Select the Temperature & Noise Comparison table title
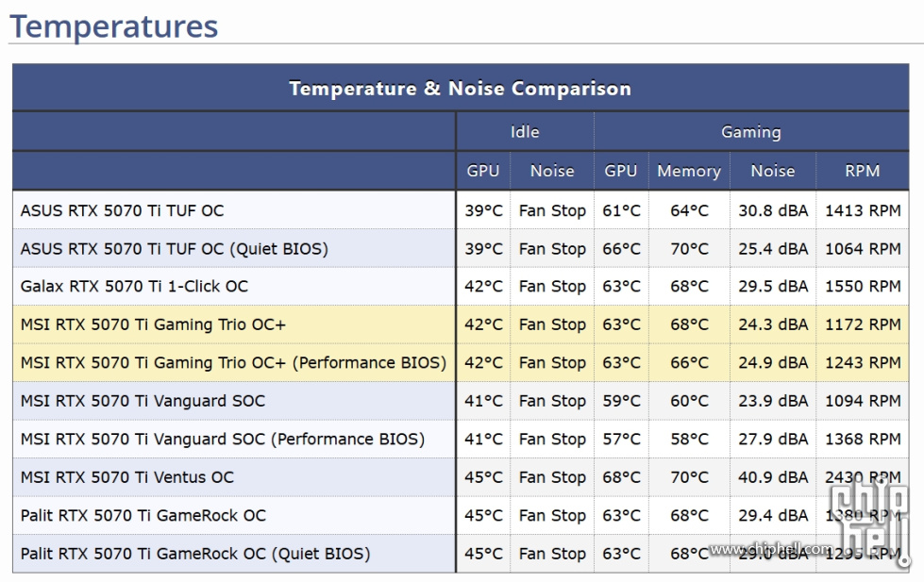Viewport: 924px width, 582px height. pyautogui.click(x=460, y=89)
